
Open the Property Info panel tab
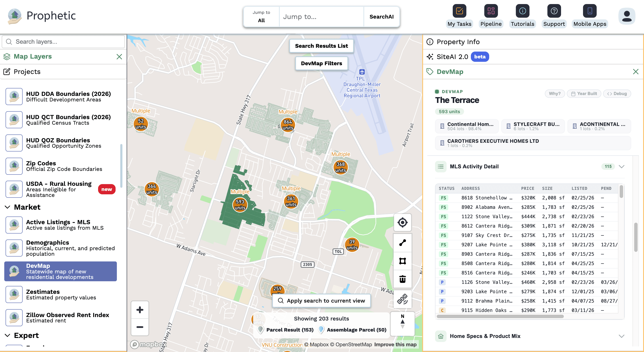click(x=458, y=42)
